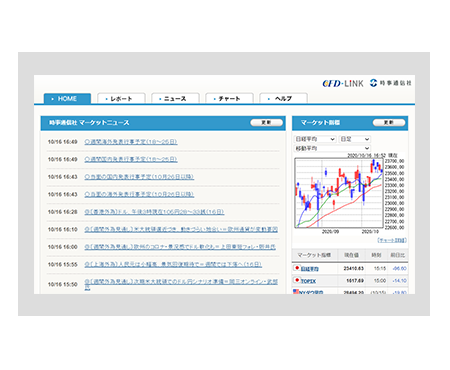Click the Japan flag icon beside TOPIX
This screenshot has width=450, height=370.
(296, 280)
